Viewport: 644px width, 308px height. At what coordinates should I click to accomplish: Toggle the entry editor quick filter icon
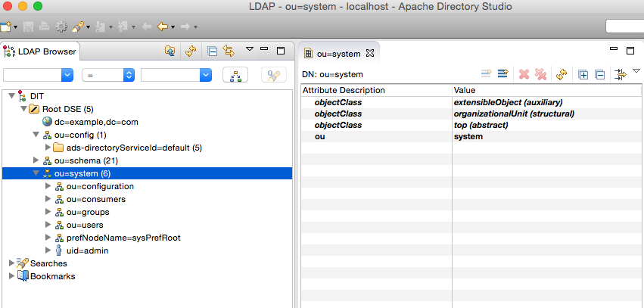click(x=621, y=74)
